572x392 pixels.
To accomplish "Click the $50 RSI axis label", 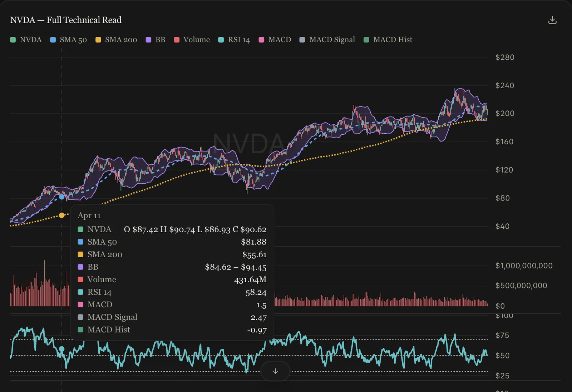I will point(502,356).
